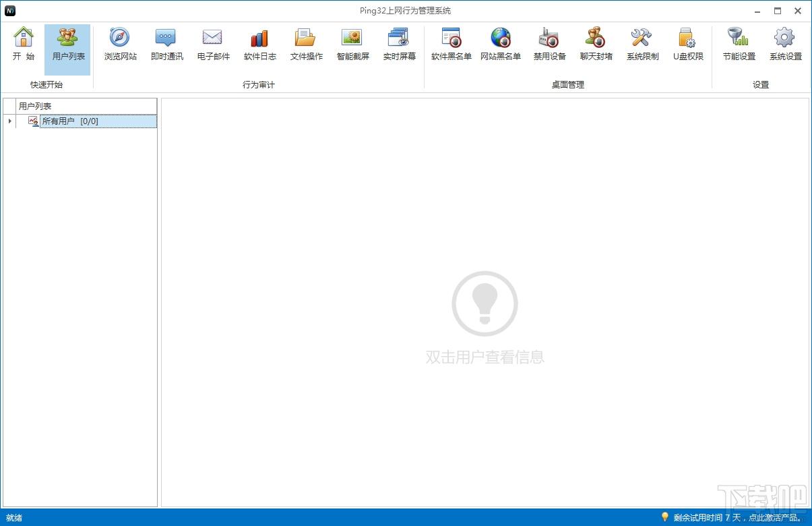Open 文件操作 file operations icon

pos(306,45)
